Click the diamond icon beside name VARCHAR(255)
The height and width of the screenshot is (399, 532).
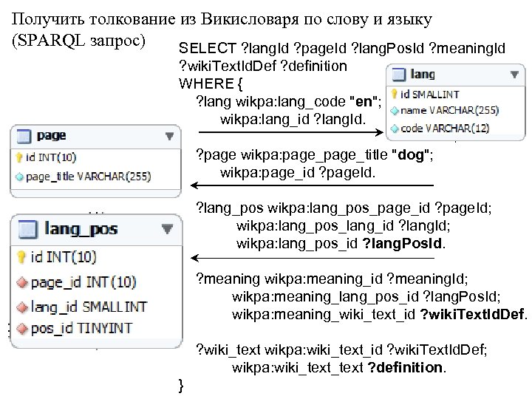(x=395, y=111)
